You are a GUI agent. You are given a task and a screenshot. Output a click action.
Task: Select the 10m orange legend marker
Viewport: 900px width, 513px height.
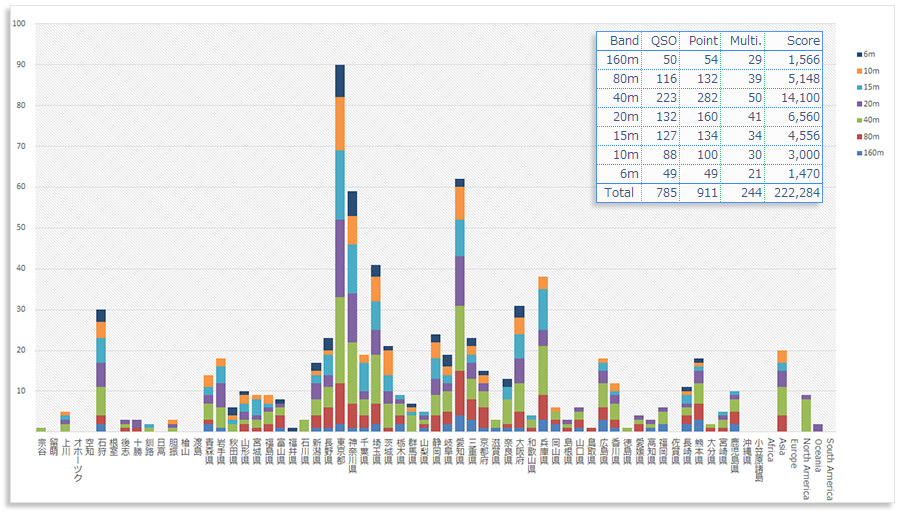point(859,70)
